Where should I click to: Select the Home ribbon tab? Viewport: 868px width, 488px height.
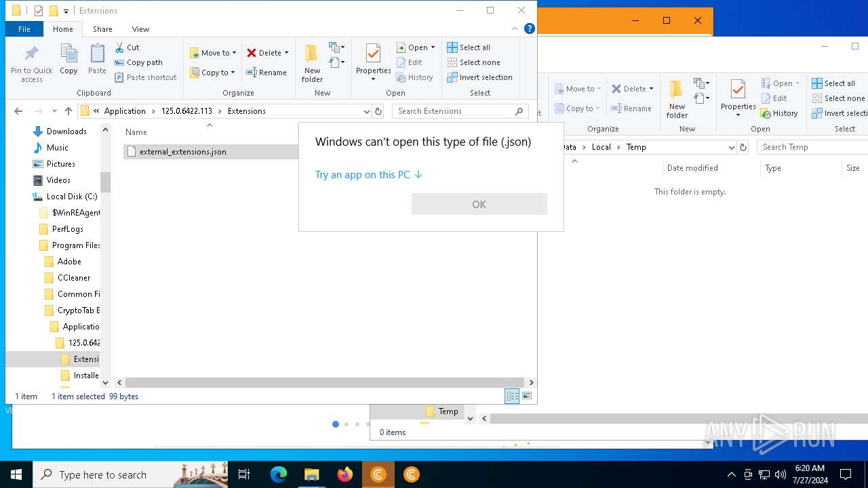[62, 29]
